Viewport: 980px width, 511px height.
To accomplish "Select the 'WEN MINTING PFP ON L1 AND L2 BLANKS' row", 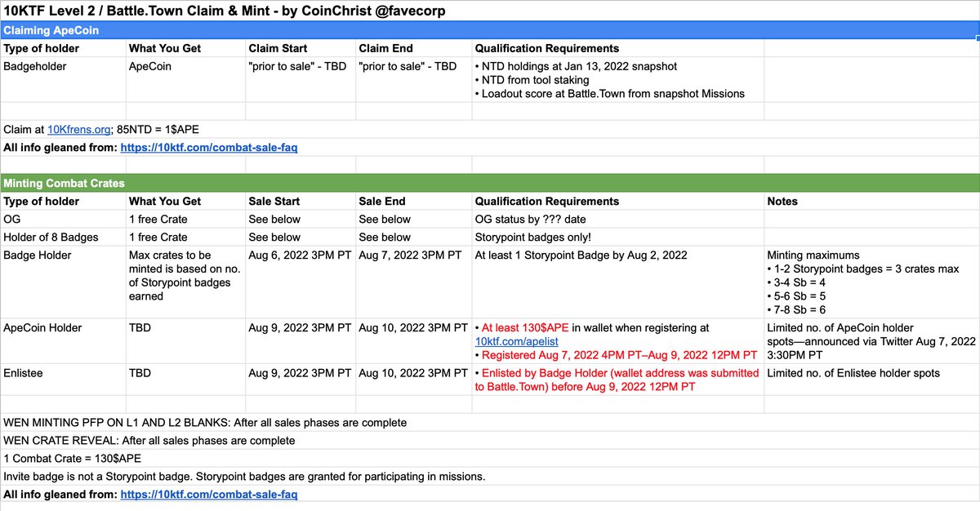I will tap(490, 423).
